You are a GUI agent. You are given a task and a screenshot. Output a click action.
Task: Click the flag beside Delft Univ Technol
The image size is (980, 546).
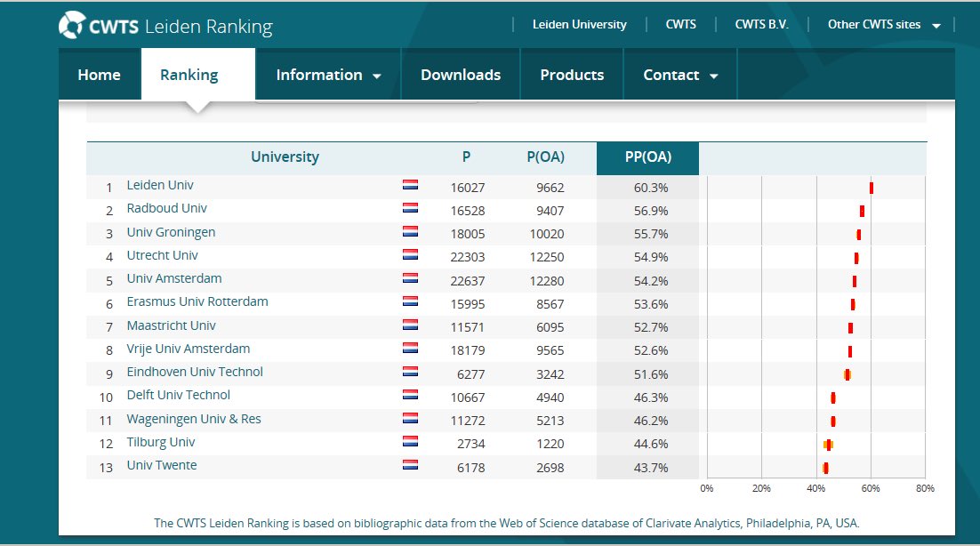pos(410,395)
